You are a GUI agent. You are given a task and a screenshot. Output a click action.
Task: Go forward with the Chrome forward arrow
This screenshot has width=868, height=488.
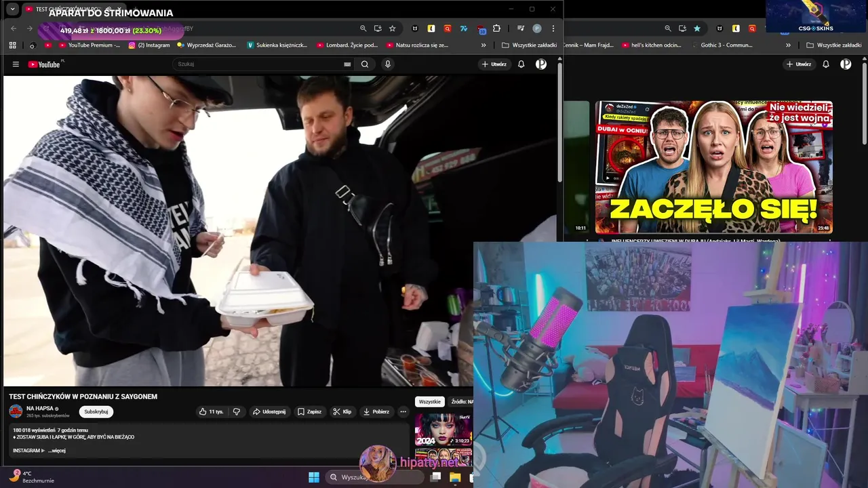pos(29,28)
